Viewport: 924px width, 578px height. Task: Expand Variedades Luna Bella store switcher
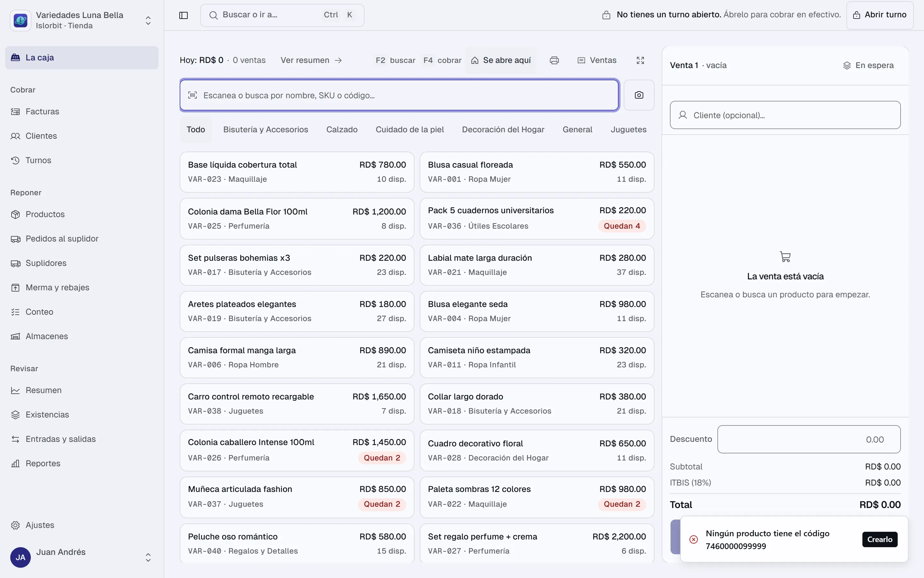(82, 20)
